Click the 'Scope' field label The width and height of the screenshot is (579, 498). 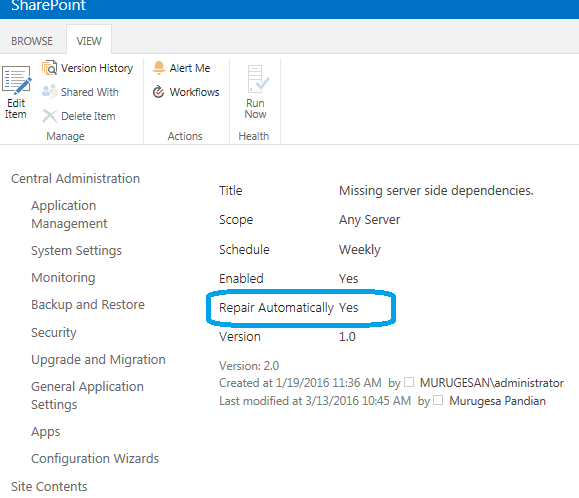click(236, 220)
